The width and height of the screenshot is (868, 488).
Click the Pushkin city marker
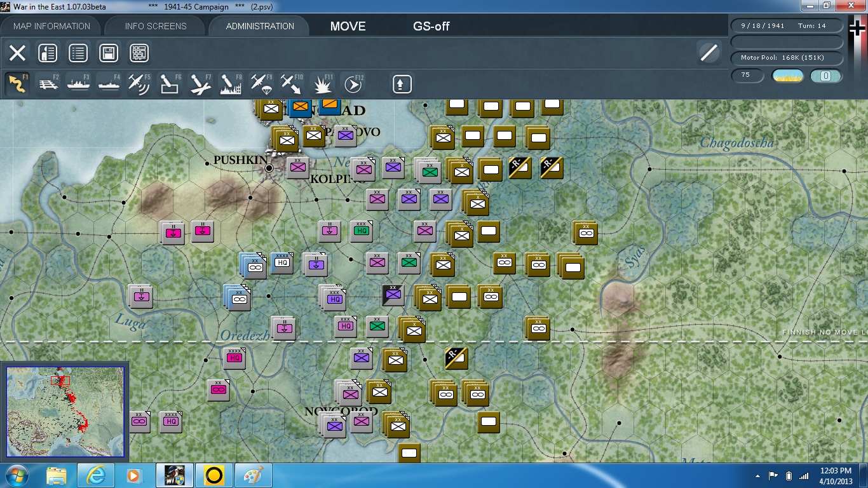[x=269, y=168]
